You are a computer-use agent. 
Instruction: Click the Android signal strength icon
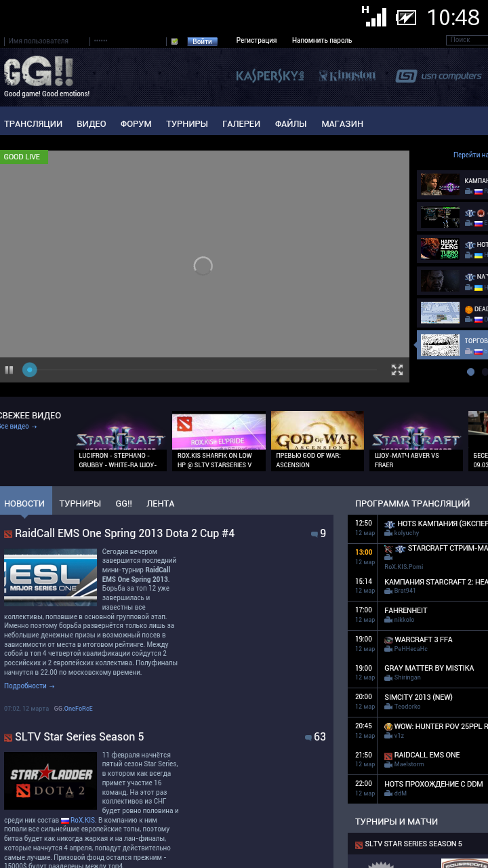click(x=374, y=16)
